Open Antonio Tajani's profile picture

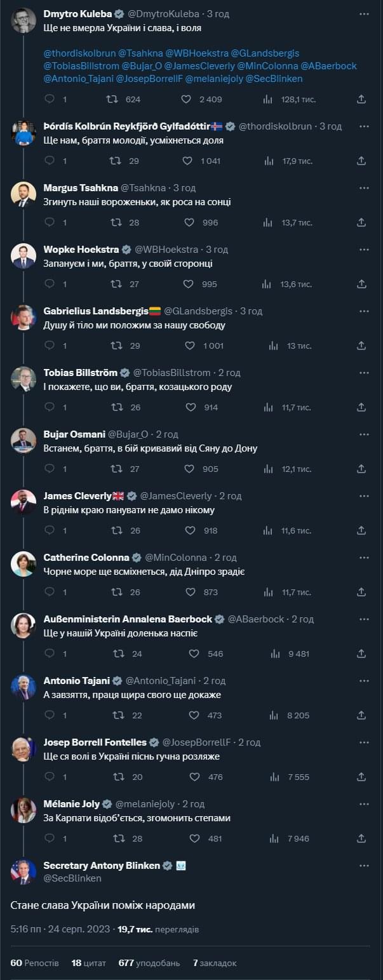coord(24,687)
